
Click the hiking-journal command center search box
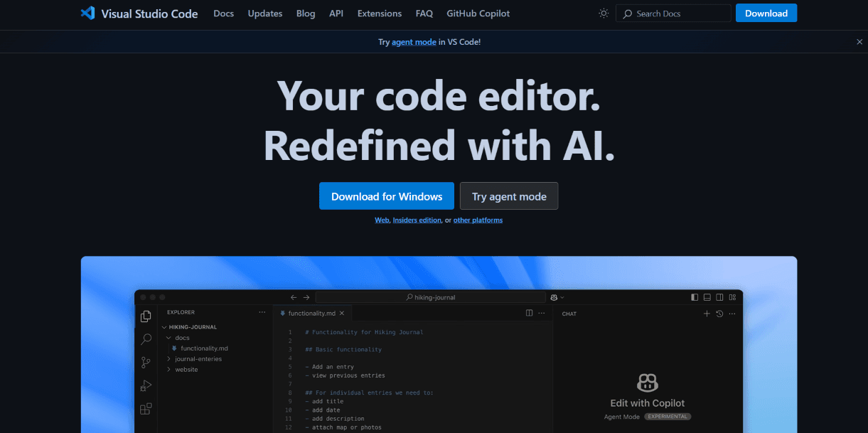point(430,297)
